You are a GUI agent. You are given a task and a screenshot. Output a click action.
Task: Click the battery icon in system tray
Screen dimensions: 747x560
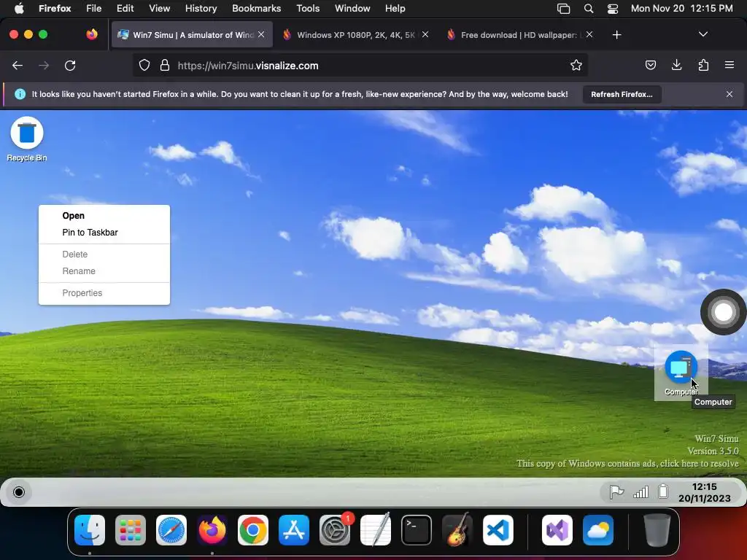click(x=663, y=491)
